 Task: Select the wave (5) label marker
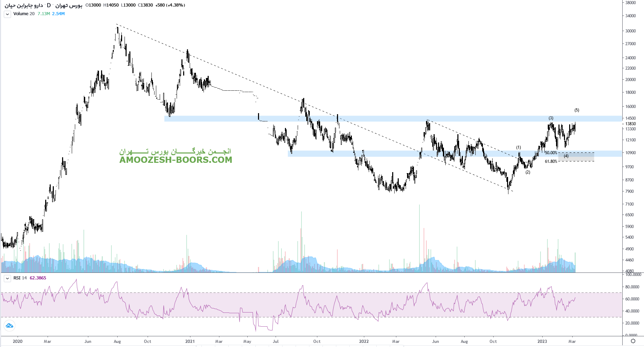577,110
